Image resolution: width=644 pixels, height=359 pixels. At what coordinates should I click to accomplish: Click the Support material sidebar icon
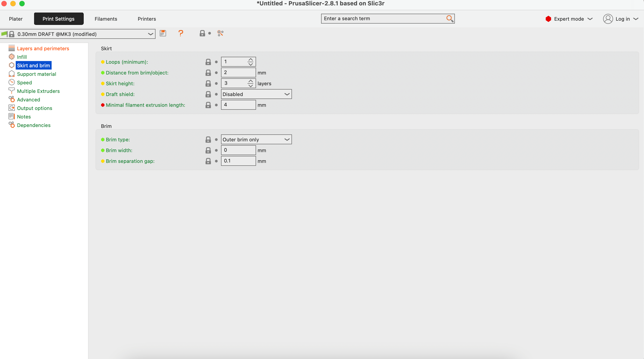coord(11,74)
